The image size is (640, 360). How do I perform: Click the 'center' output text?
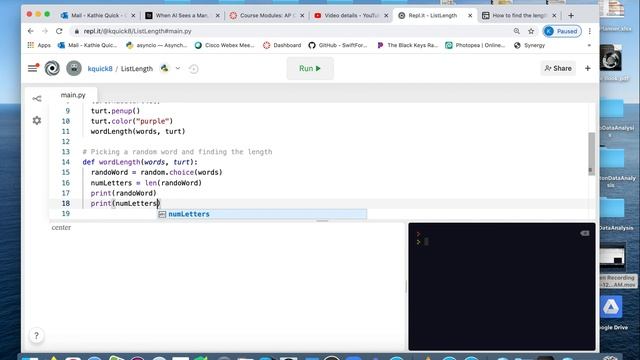point(61,227)
